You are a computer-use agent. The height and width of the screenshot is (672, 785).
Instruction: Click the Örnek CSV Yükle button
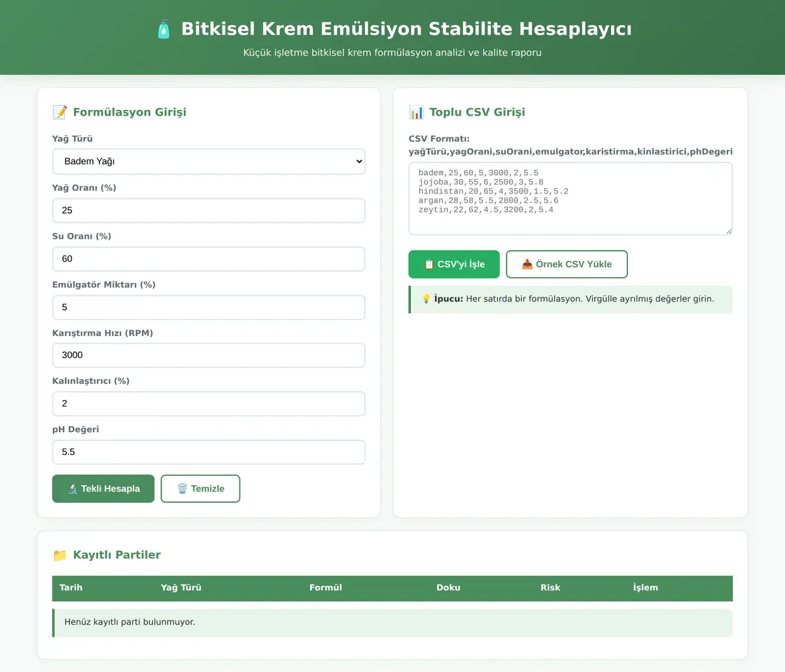567,264
